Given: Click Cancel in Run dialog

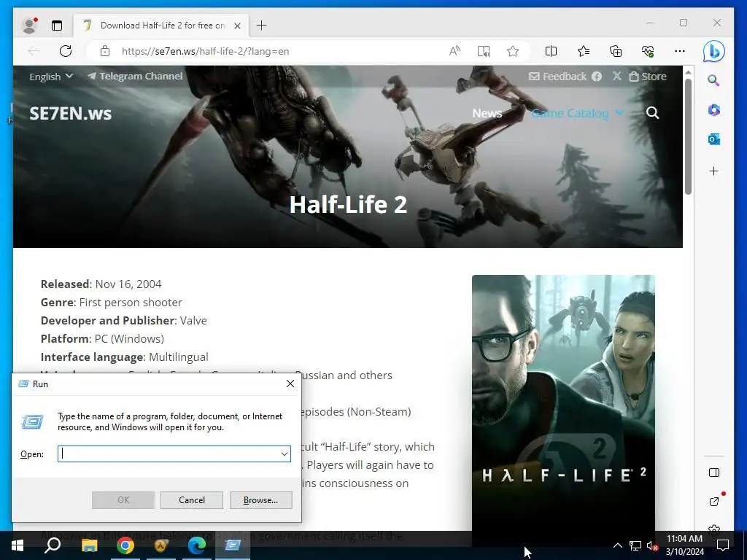Looking at the screenshot, I should 192,500.
